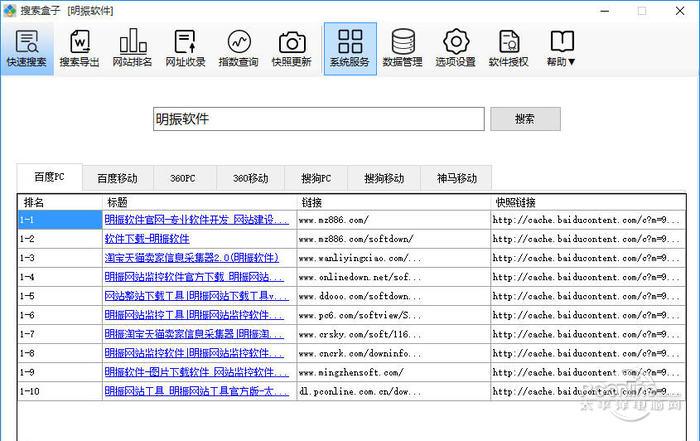Open link 软件下载-明振软件

tap(147, 239)
